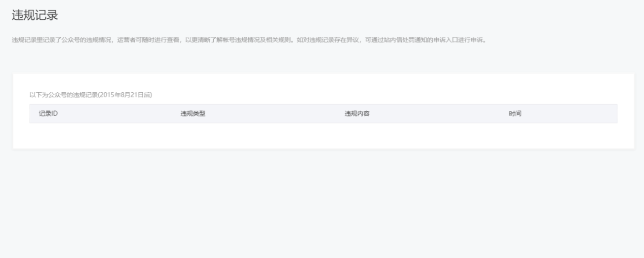
Task: Click the 违规记录 page heading
Action: click(x=35, y=16)
